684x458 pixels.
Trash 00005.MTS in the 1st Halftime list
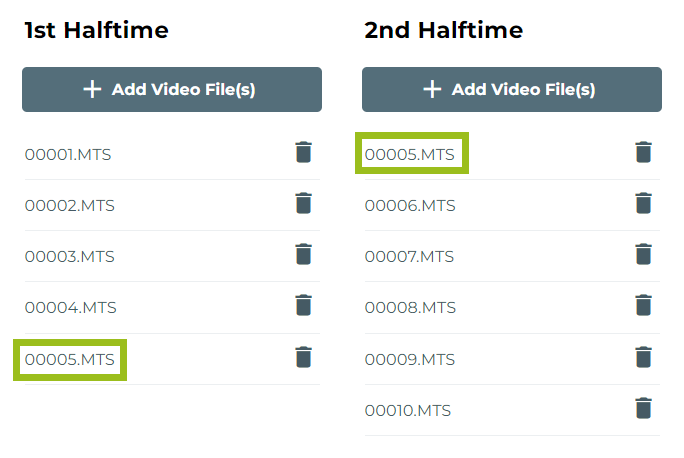303,357
